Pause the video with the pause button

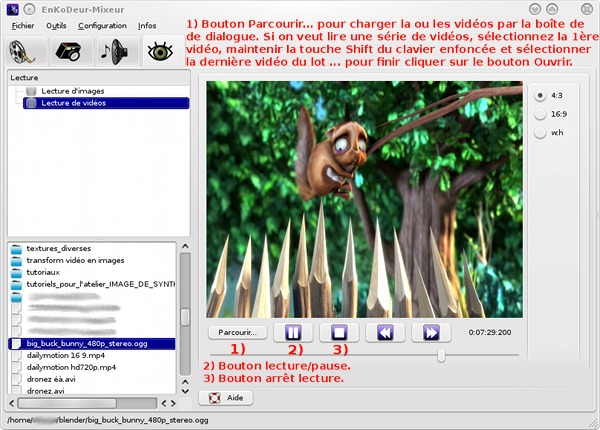293,332
